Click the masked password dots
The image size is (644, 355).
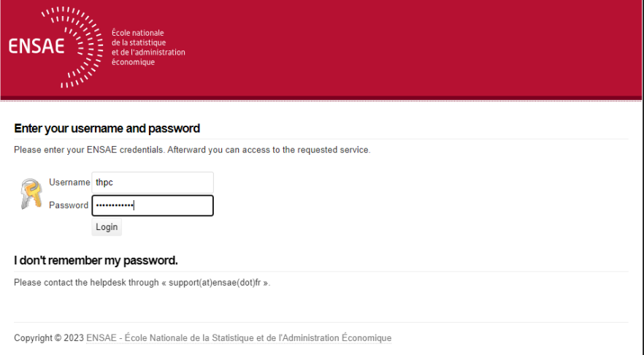(115, 206)
